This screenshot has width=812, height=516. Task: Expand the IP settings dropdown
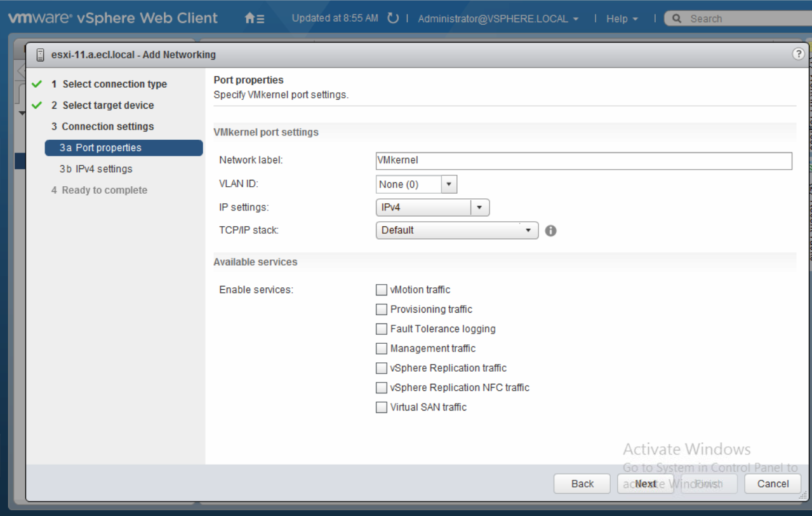point(479,208)
